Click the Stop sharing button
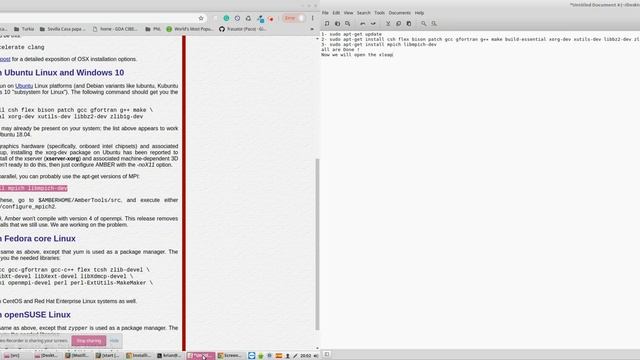The width and height of the screenshot is (640, 360). [x=89, y=341]
